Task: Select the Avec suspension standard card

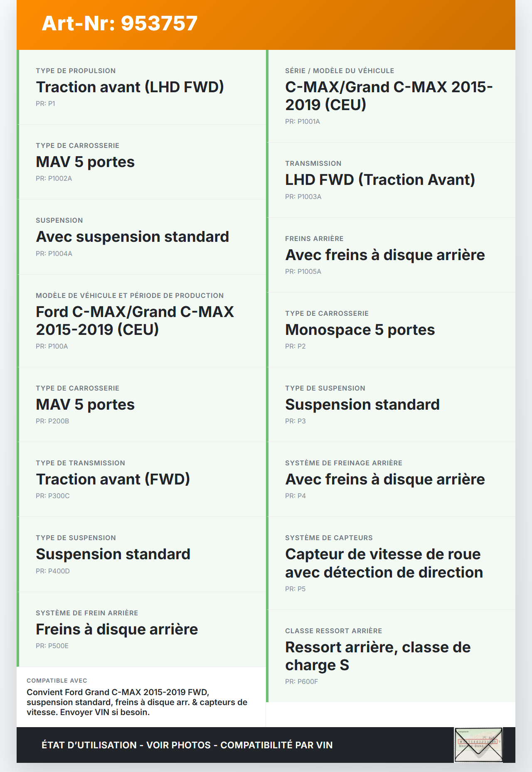Action: coord(141,237)
